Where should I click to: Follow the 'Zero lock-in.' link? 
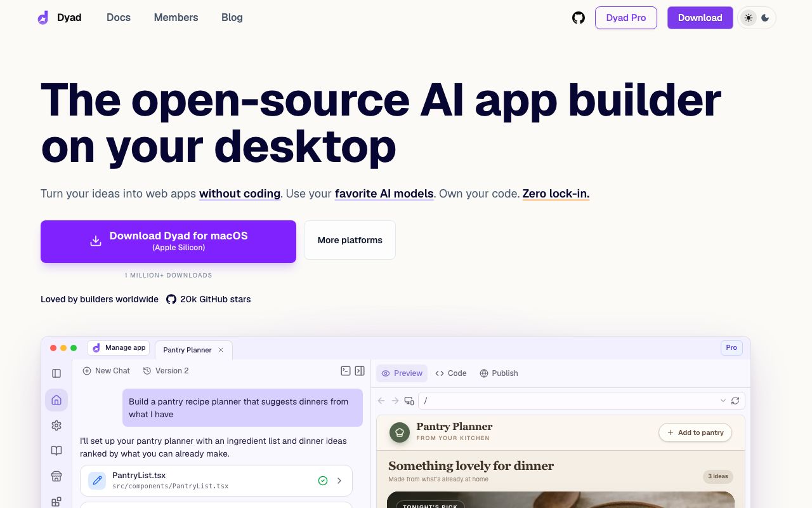(x=556, y=194)
